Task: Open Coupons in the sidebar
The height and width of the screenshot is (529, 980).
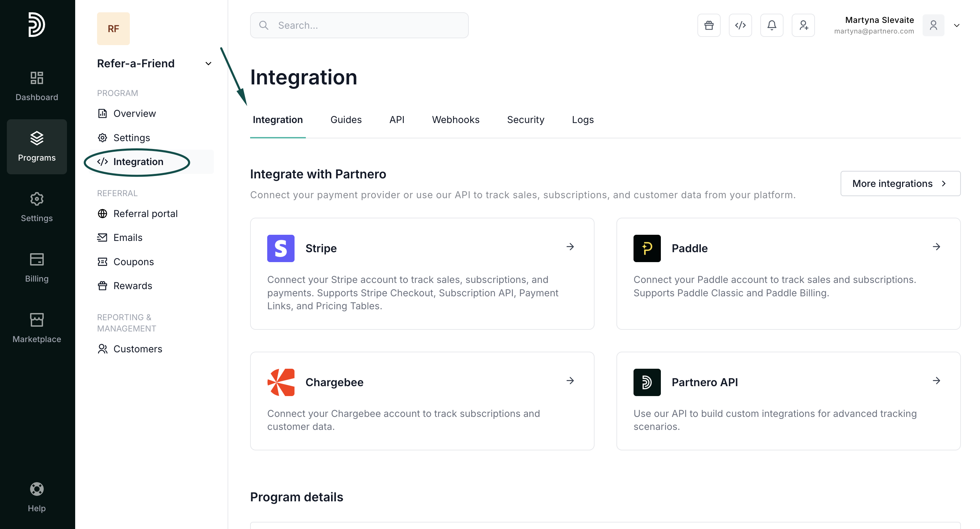Action: (133, 262)
